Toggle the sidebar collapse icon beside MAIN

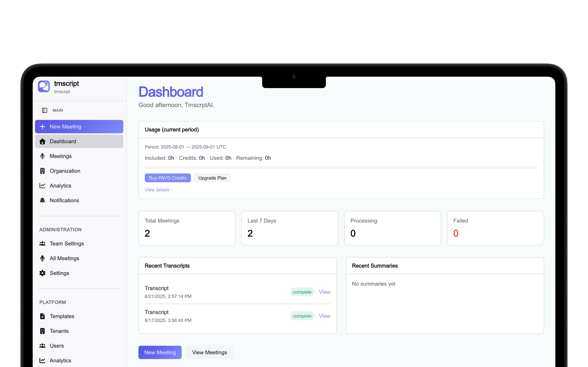coord(45,111)
